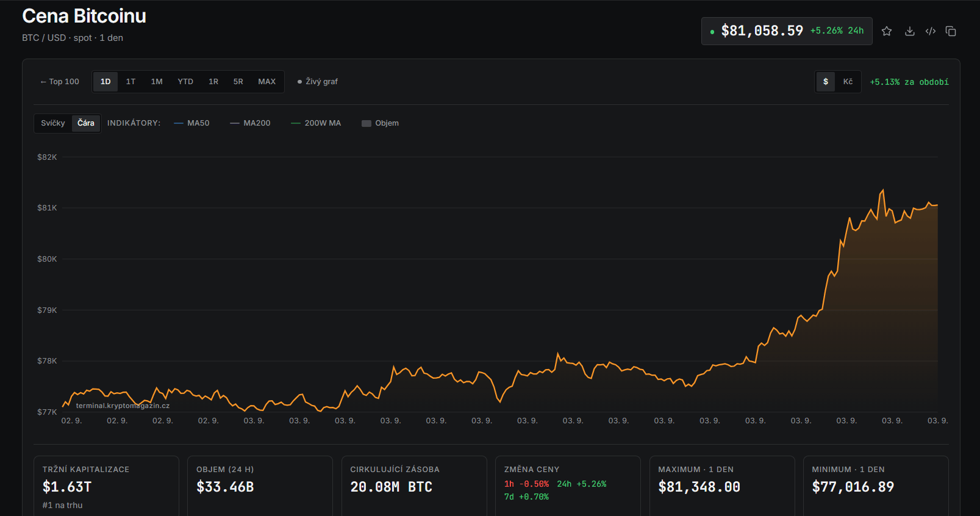The width and height of the screenshot is (980, 516).
Task: Open embed code icon
Action: coord(930,31)
